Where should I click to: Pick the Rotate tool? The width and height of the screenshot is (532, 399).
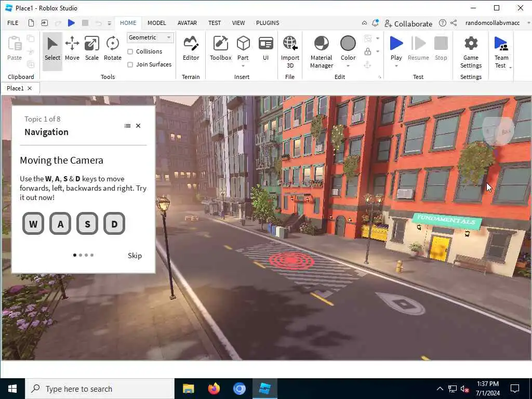(x=113, y=49)
